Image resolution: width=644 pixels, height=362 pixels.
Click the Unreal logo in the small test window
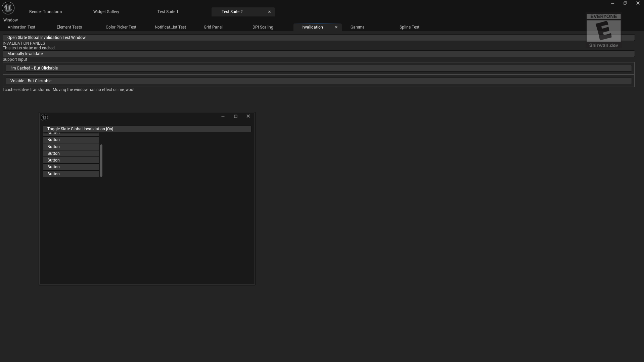[x=44, y=117]
